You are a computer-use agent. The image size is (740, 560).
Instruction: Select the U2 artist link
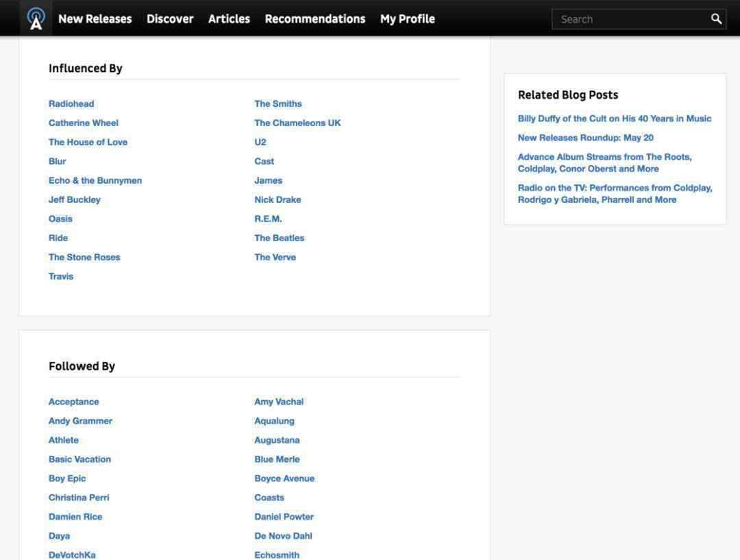[x=260, y=142]
